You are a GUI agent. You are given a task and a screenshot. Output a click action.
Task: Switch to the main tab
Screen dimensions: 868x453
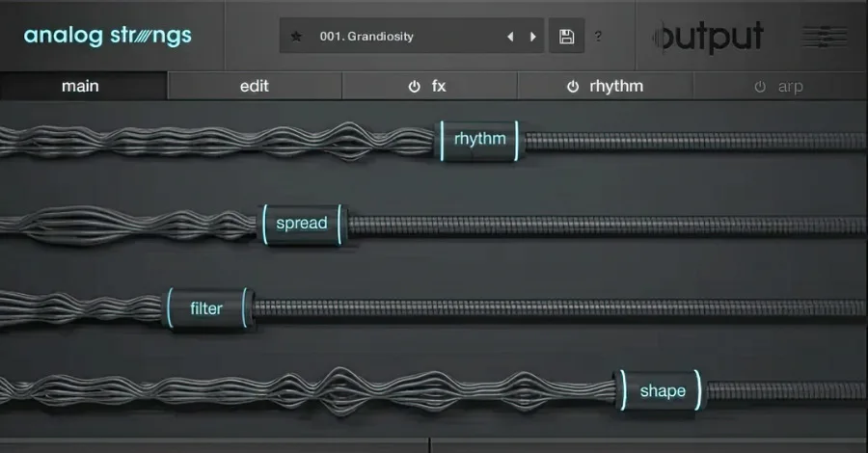coord(84,87)
